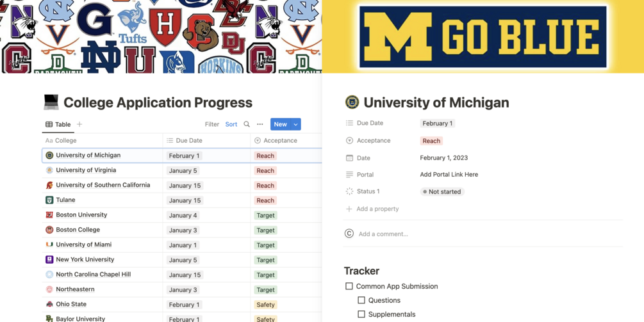
Task: Expand the New button dropdown arrow
Action: [295, 124]
